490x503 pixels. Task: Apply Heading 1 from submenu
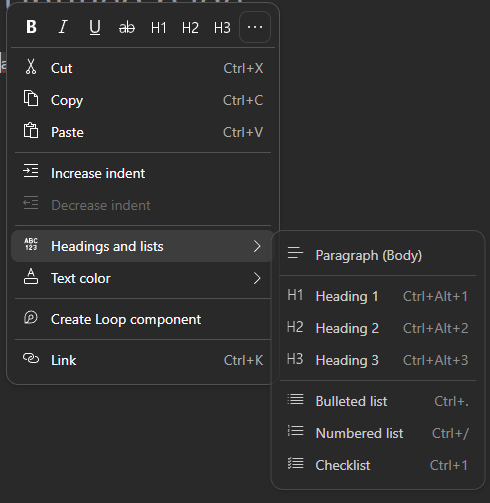coord(378,296)
